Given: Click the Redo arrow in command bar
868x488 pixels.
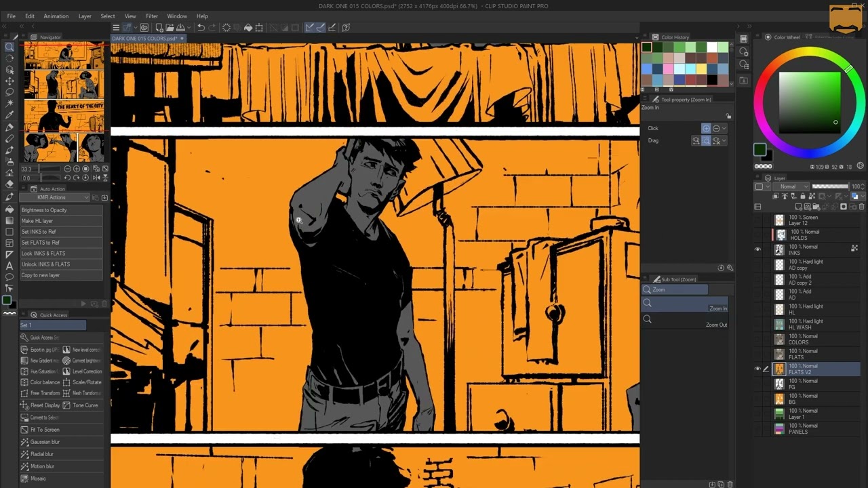Looking at the screenshot, I should (x=212, y=28).
